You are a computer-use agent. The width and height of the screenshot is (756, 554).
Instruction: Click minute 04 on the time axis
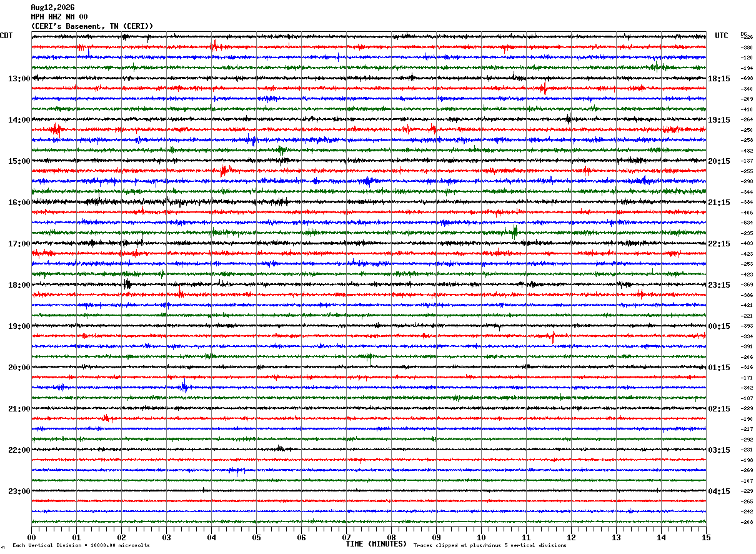pos(211,537)
